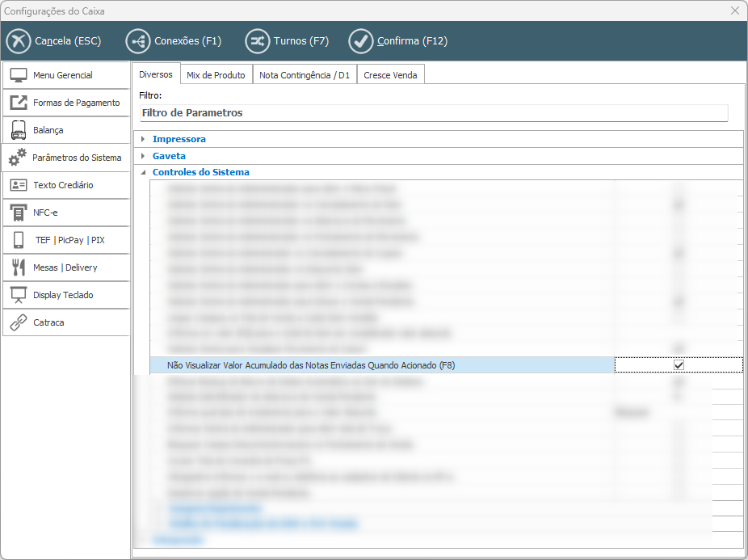
Task: Switch to the Cresce Venda tab
Action: (390, 75)
